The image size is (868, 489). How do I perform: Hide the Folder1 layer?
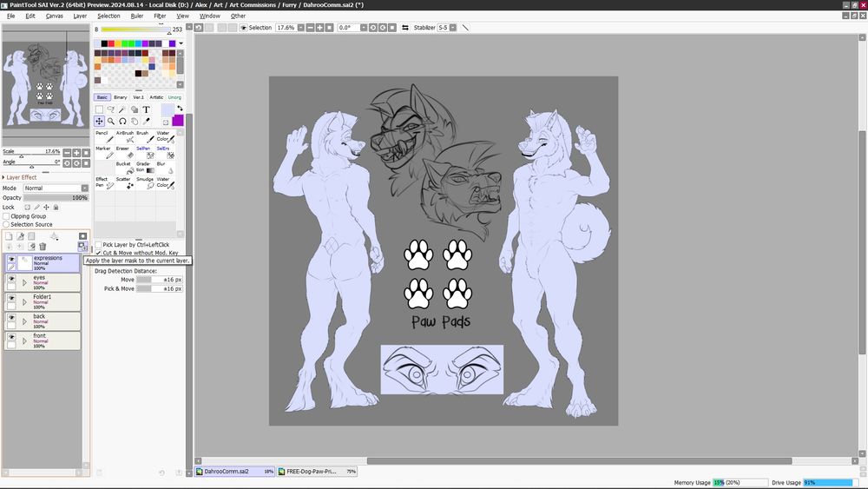(x=11, y=297)
